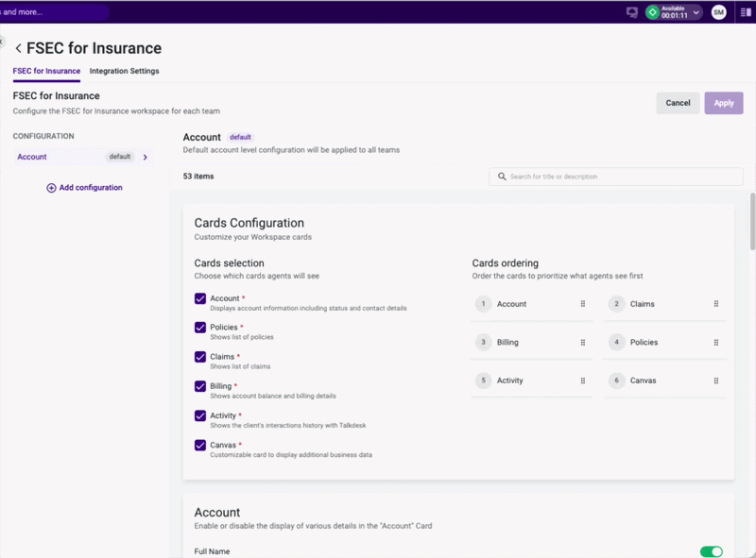
Task: Uncheck the Policies card checkbox
Action: pos(200,328)
